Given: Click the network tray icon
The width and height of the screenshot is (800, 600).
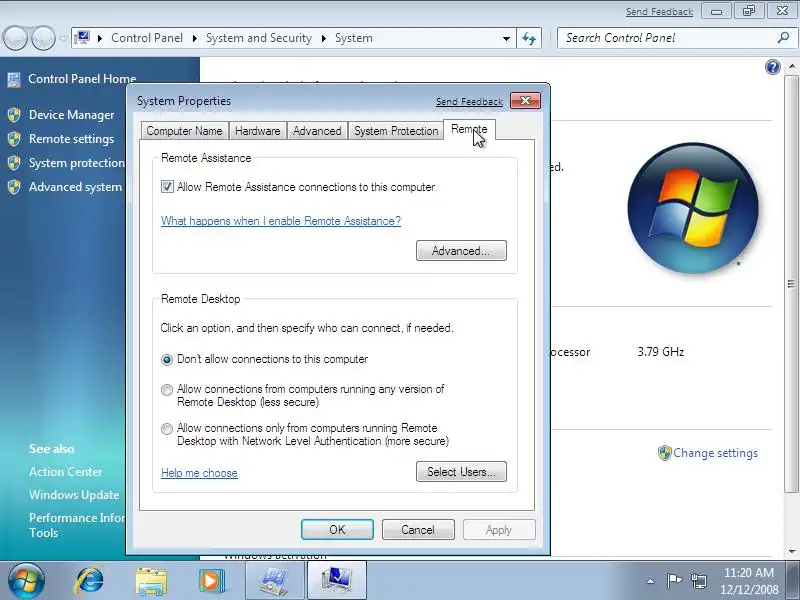Looking at the screenshot, I should (x=698, y=581).
